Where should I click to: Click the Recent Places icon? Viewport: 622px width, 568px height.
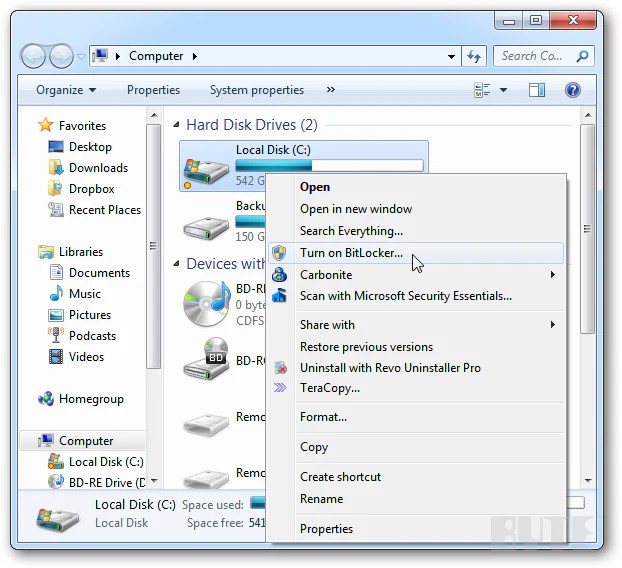pyautogui.click(x=56, y=209)
